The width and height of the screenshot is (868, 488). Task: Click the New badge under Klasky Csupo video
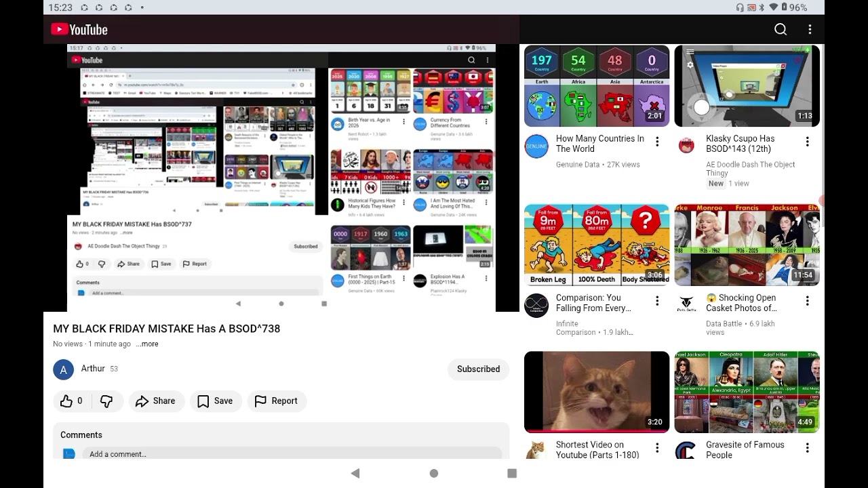(716, 184)
